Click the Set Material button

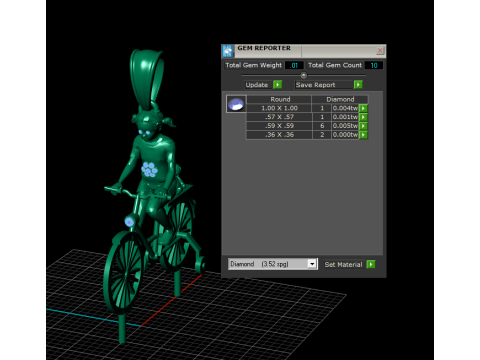tap(343, 264)
